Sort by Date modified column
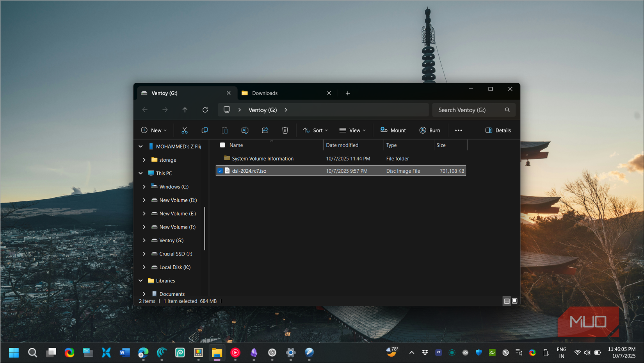The height and width of the screenshot is (363, 644). (x=342, y=145)
